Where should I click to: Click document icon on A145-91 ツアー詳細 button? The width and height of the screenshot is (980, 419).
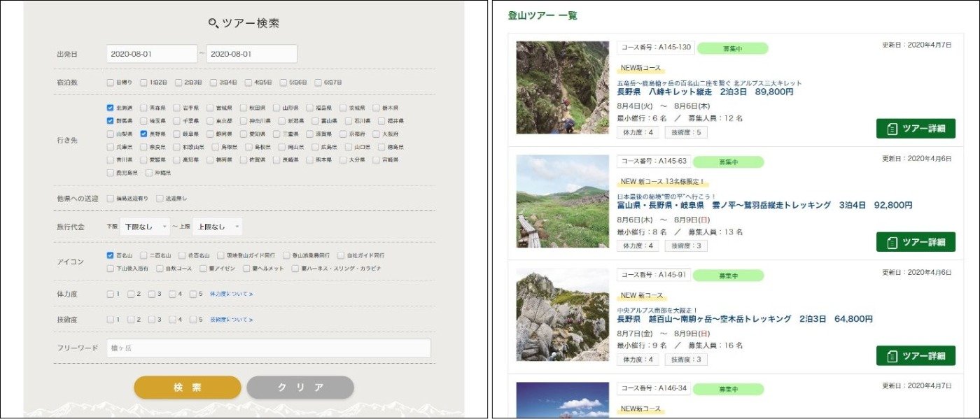pyautogui.click(x=891, y=355)
